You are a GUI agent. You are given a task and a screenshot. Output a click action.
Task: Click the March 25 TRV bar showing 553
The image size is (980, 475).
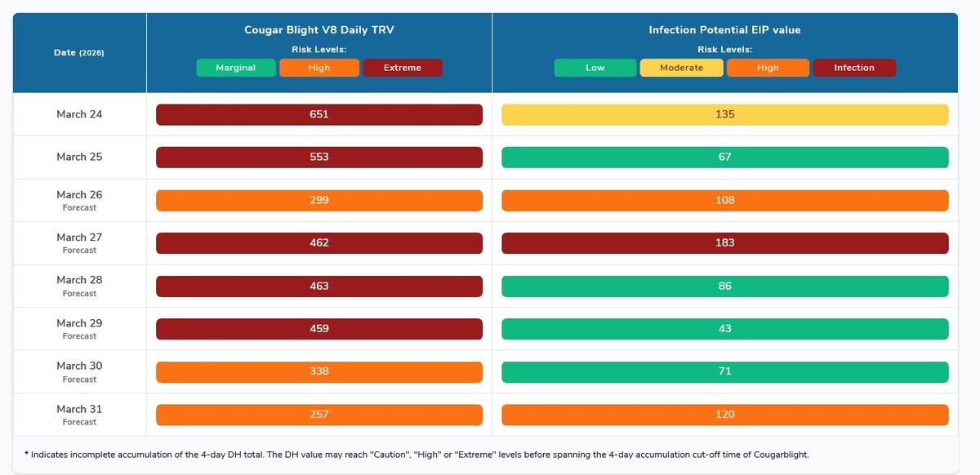pos(318,157)
